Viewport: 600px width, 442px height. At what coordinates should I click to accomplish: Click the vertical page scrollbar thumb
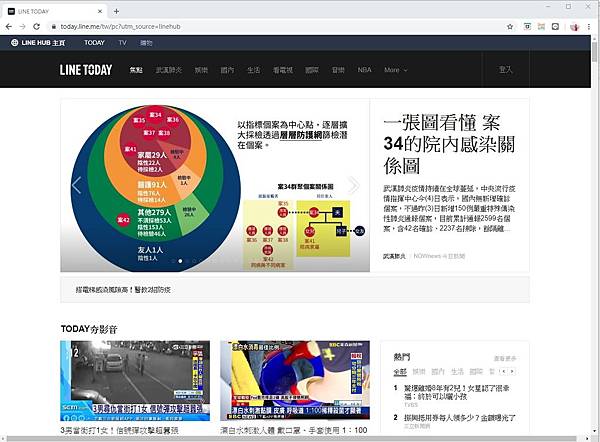(594, 52)
